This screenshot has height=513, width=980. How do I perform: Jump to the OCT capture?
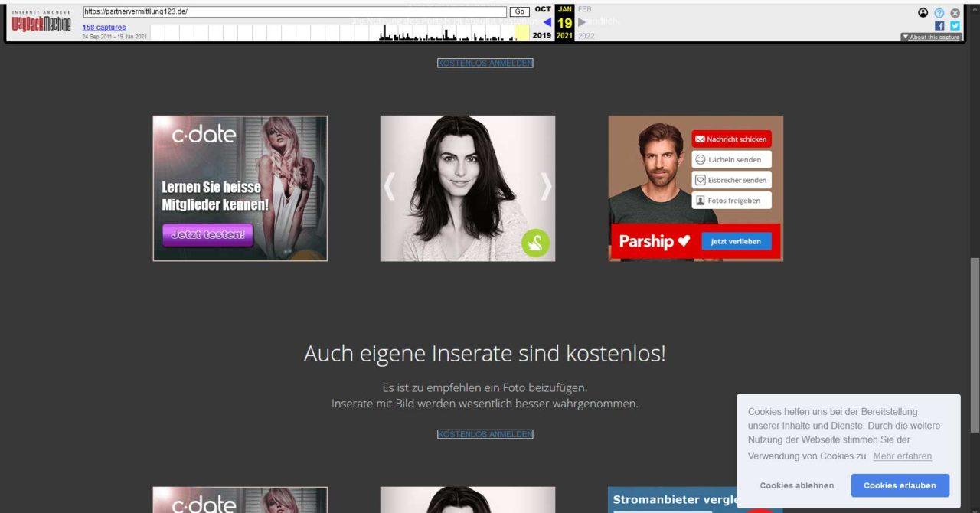click(x=543, y=9)
